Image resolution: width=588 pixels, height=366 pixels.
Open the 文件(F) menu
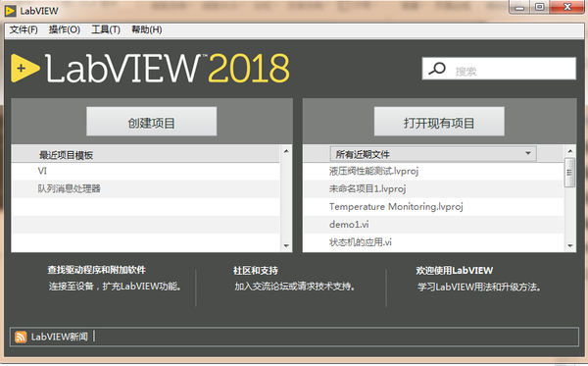[24, 29]
